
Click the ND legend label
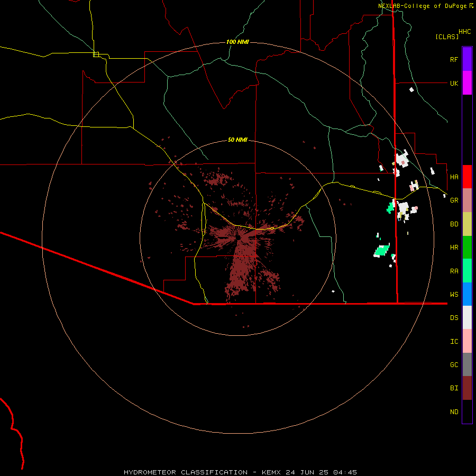pyautogui.click(x=454, y=412)
